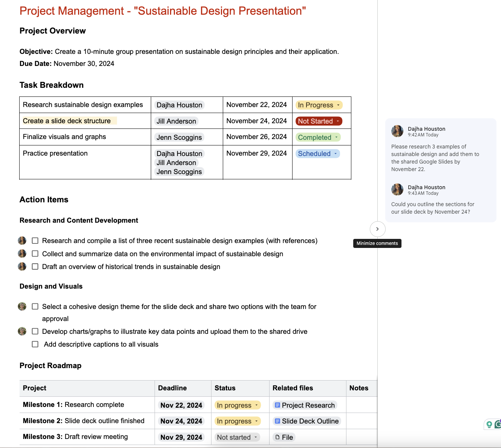Click the Dajha Houston chip in Task Breakdown

(179, 105)
